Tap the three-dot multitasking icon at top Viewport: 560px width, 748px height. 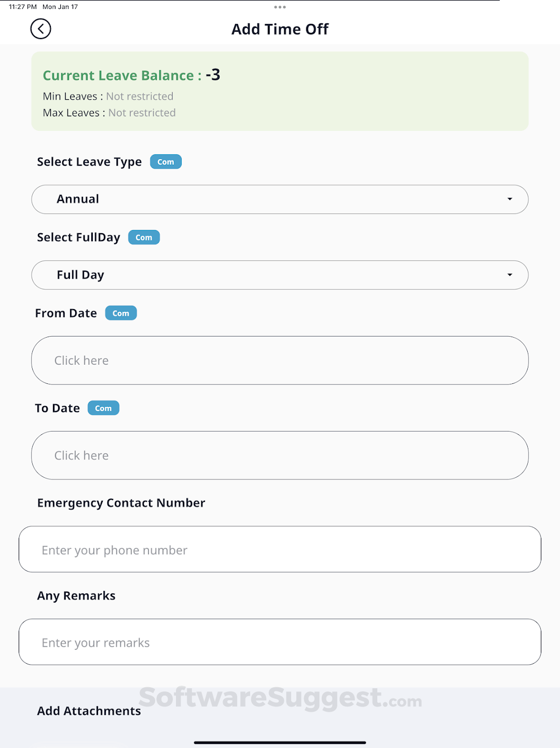(280, 7)
